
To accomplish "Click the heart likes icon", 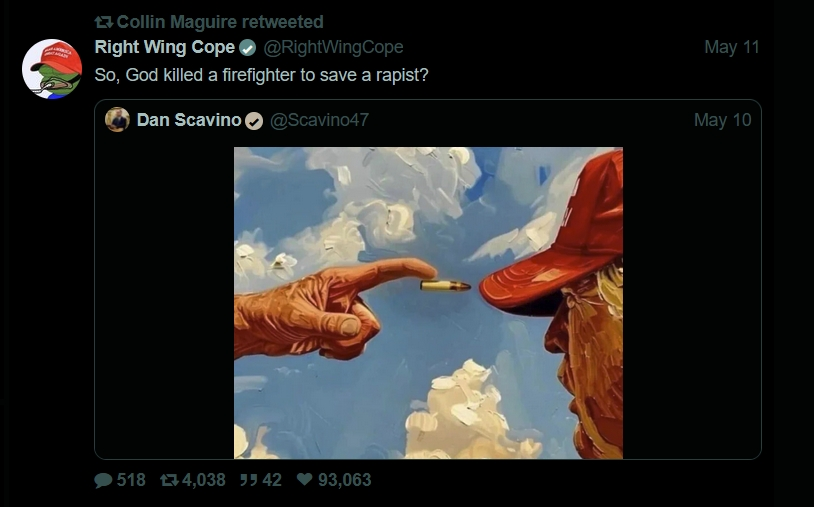I will pos(305,480).
